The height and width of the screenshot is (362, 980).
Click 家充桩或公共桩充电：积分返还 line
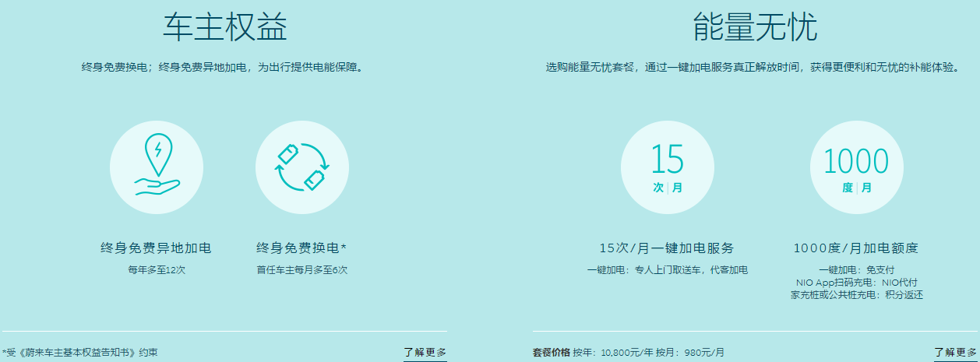tap(856, 295)
